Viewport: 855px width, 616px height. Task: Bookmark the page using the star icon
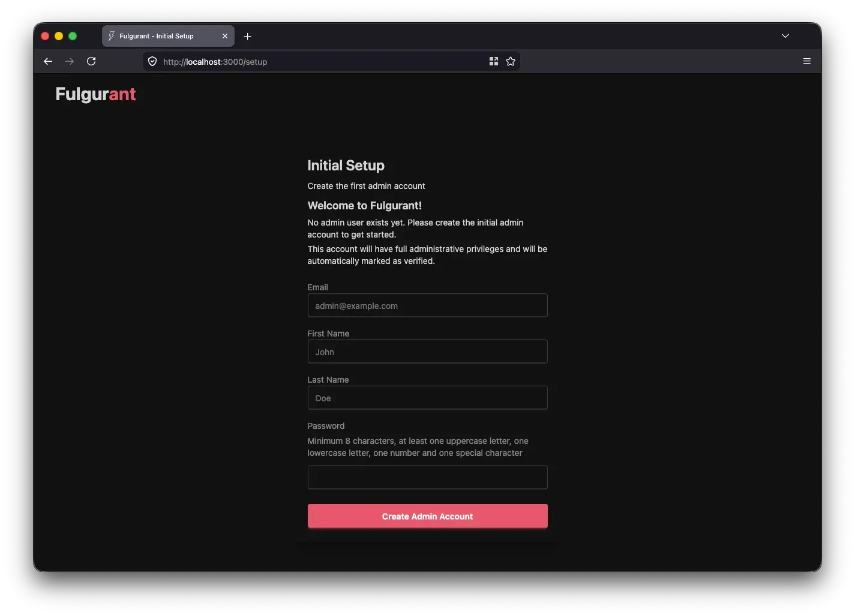pyautogui.click(x=511, y=61)
